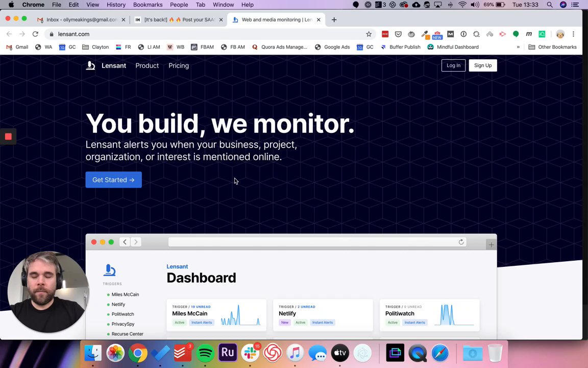Open the Quora Ads Manager bookmark
588x368 pixels.
280,47
